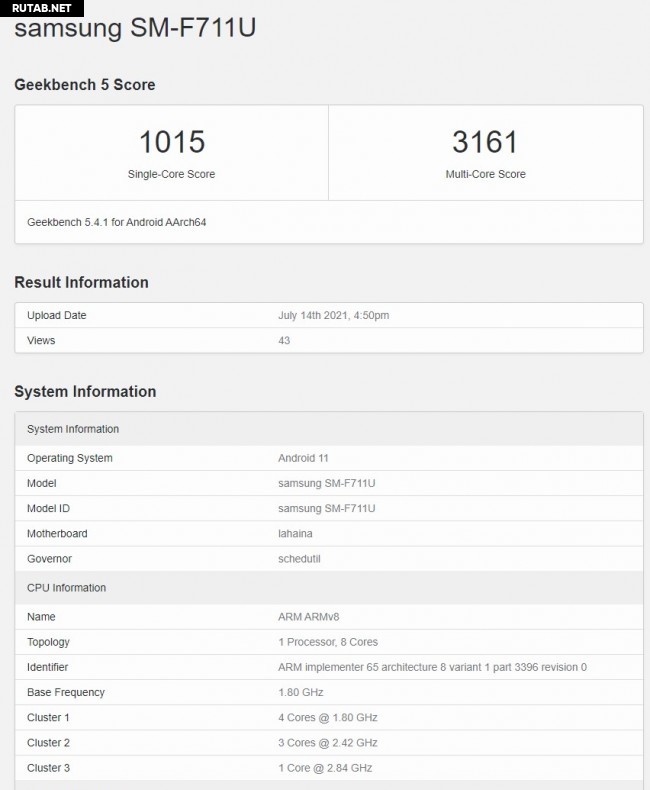The width and height of the screenshot is (650, 790).
Task: Click the ARM ARMv8 processor name
Action: coord(315,617)
